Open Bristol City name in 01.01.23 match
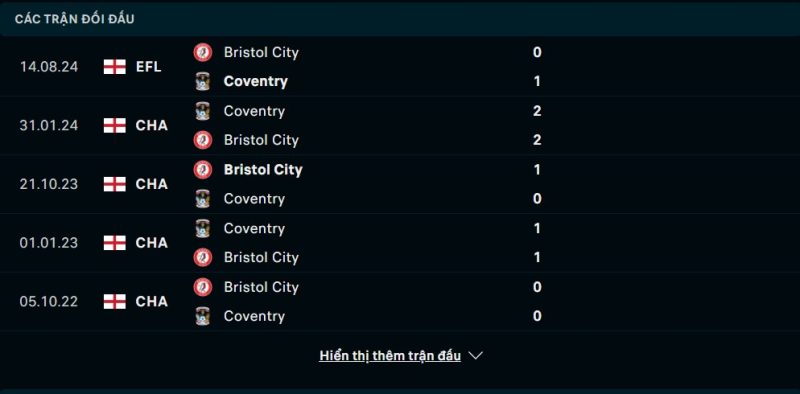 [x=261, y=258]
